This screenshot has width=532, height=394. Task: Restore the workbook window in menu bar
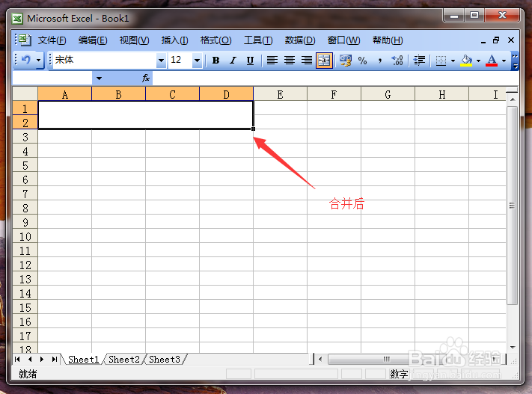click(496, 40)
